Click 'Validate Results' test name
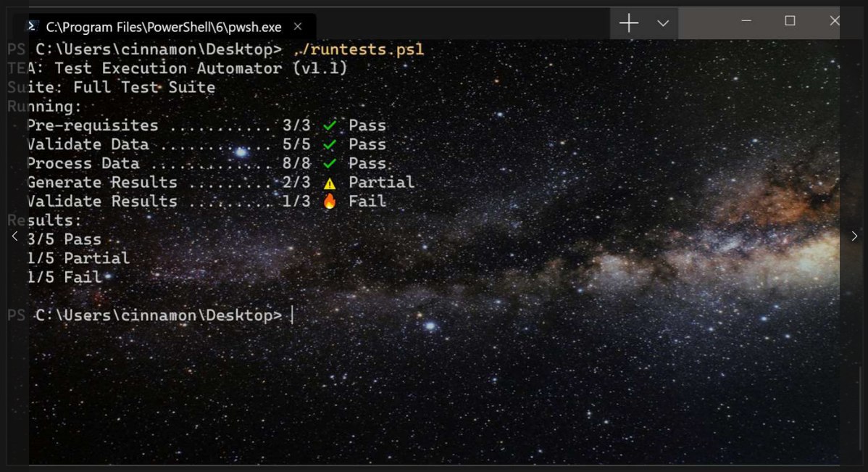 tap(102, 201)
